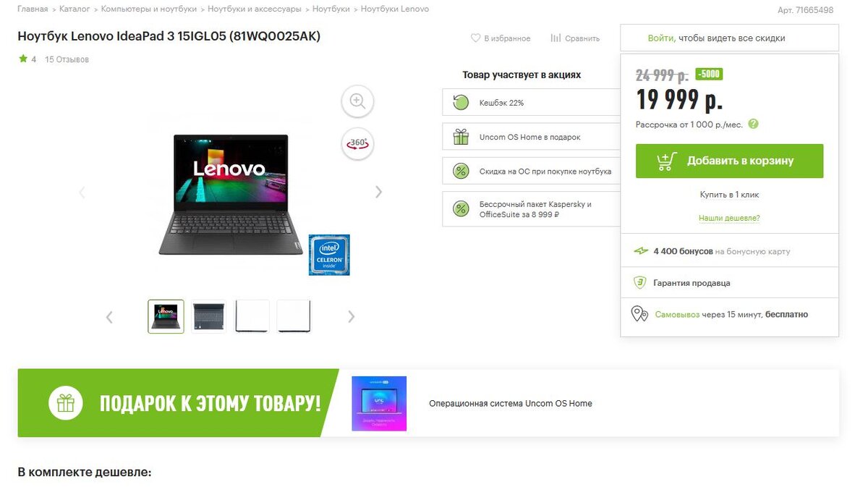Open the Ноутбуки Lenovo breadcrumb

click(395, 9)
